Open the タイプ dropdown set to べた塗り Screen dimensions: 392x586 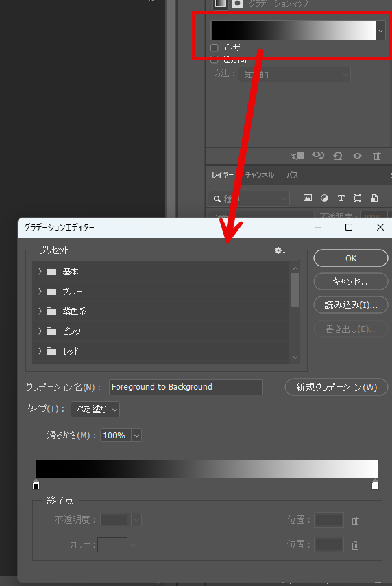tap(95, 409)
